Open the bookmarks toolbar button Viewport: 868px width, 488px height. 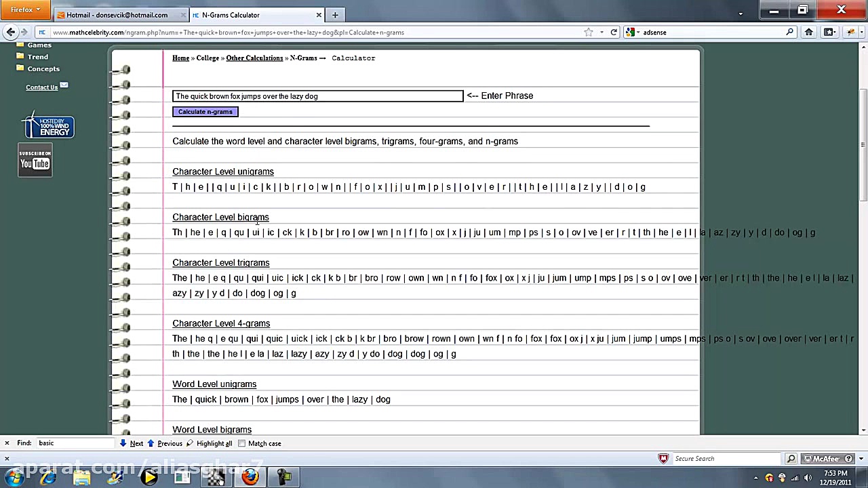click(829, 32)
